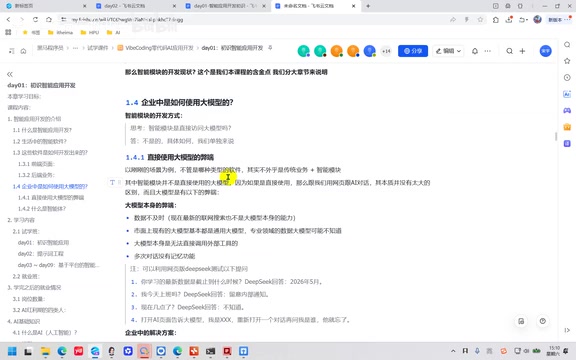Image resolution: width=576 pixels, height=360 pixels.
Task: Click the AI icon in the right browser sidebar
Action: (x=567, y=94)
